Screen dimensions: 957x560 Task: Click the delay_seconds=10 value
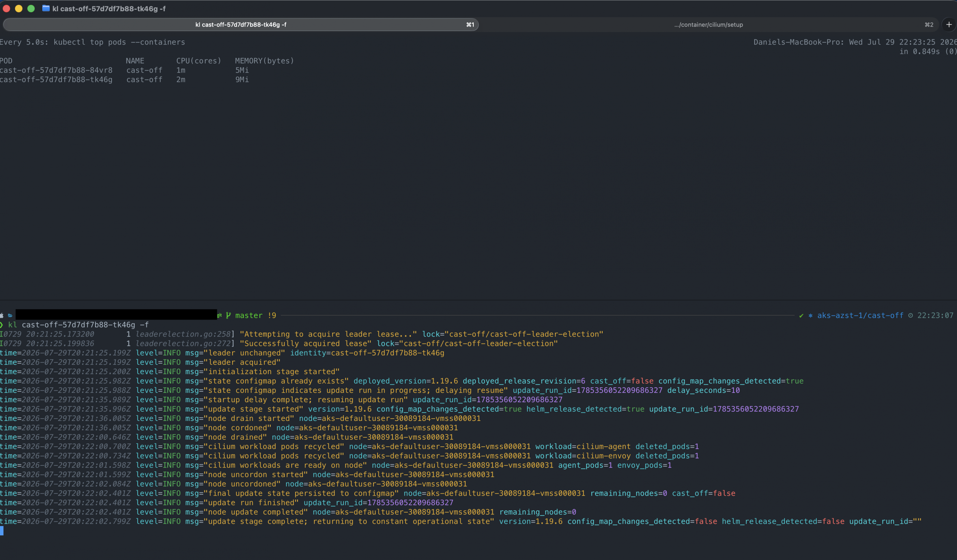[x=703, y=390]
